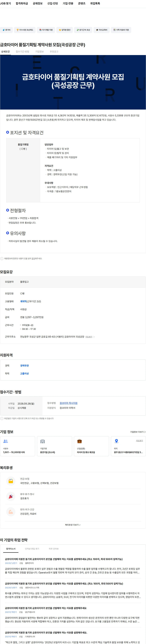The height and width of the screenshot is (644, 146).
Task: Open the 기업·연봉 menu
Action: (x=68, y=3)
